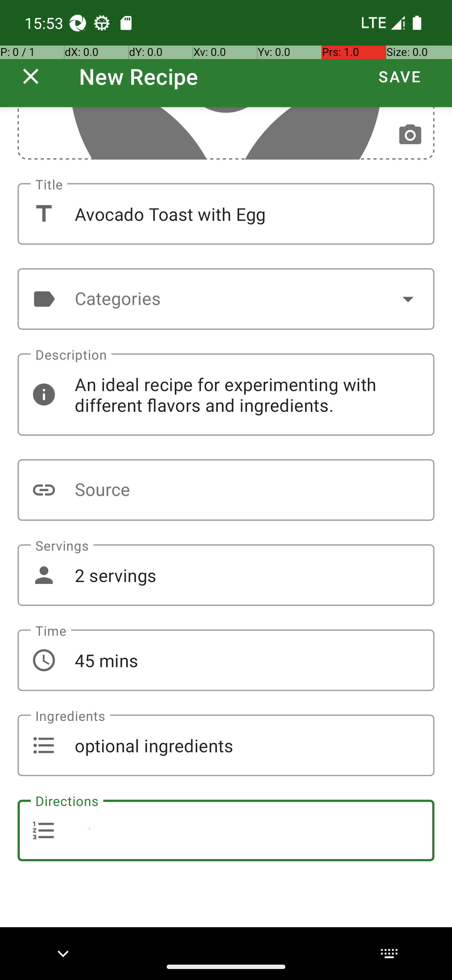
Task: Save the new recipe
Action: 400,76
